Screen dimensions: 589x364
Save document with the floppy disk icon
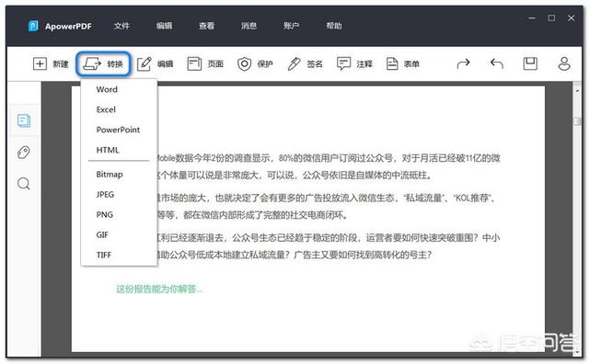(530, 63)
